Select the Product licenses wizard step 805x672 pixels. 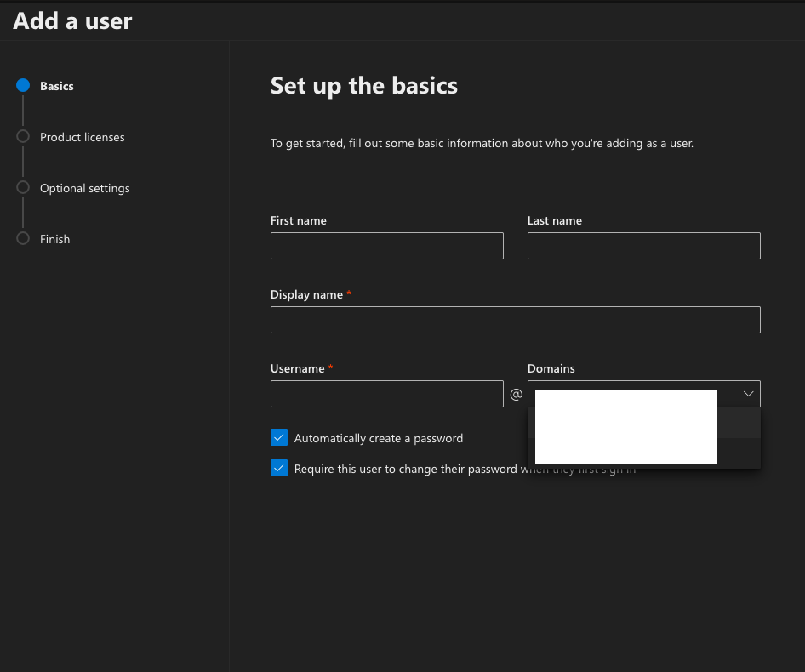click(x=83, y=137)
